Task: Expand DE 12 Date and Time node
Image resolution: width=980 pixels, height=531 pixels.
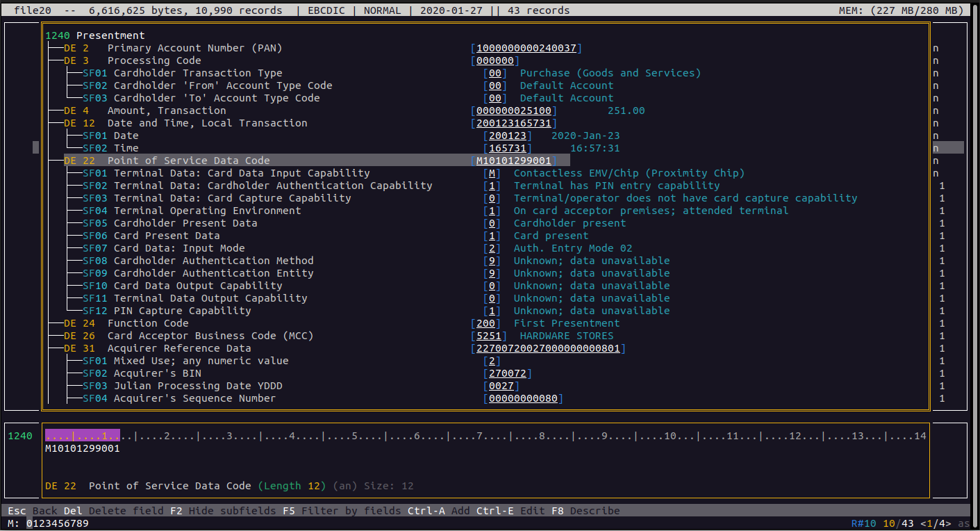Action: point(206,123)
